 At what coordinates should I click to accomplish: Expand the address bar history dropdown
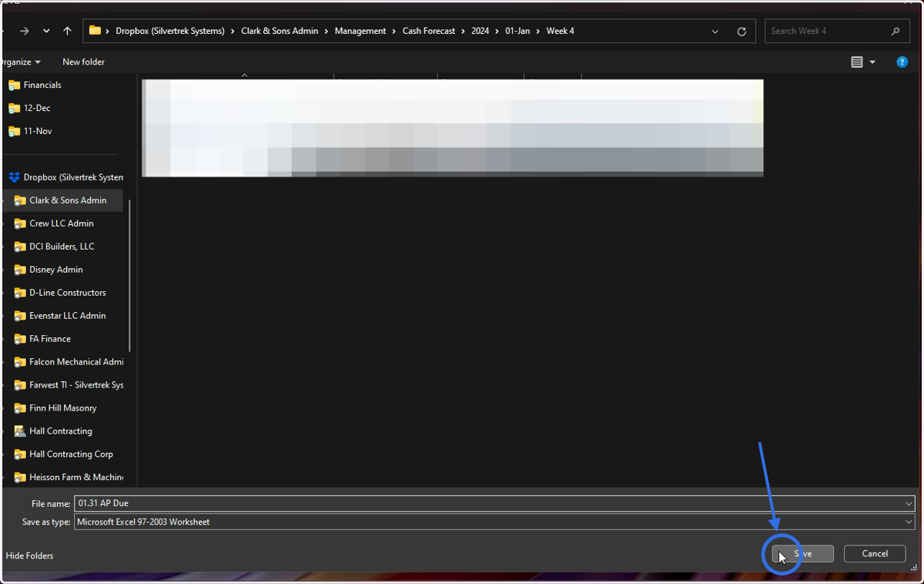(x=715, y=32)
